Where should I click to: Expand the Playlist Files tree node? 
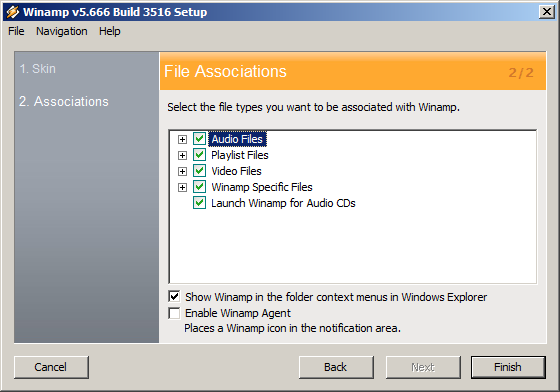click(182, 155)
